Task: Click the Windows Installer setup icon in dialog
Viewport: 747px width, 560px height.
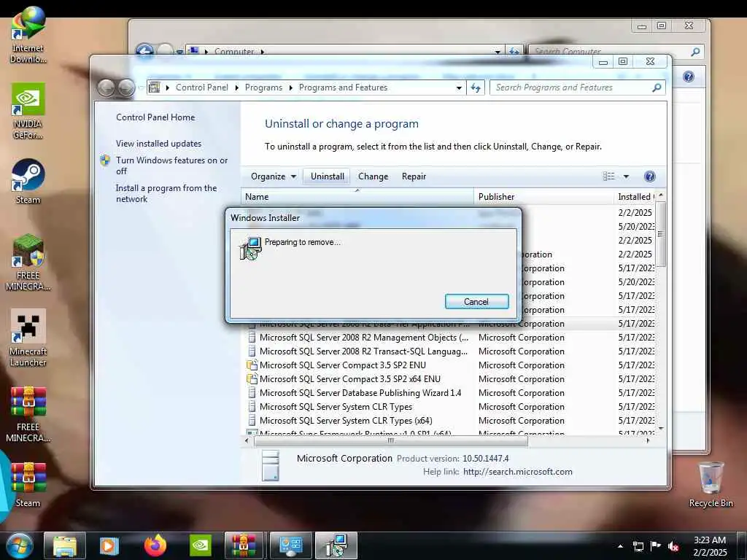Action: click(250, 248)
